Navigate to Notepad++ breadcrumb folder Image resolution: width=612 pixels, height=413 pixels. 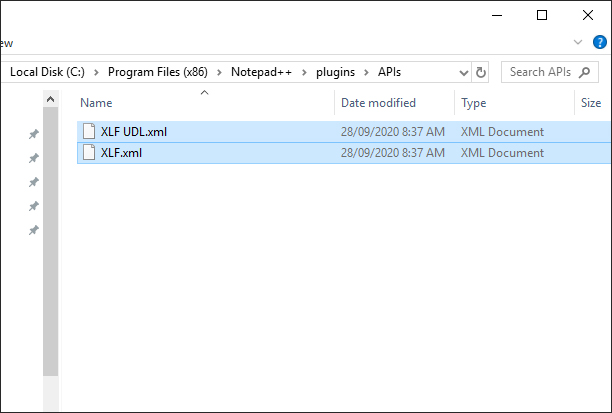coord(261,72)
